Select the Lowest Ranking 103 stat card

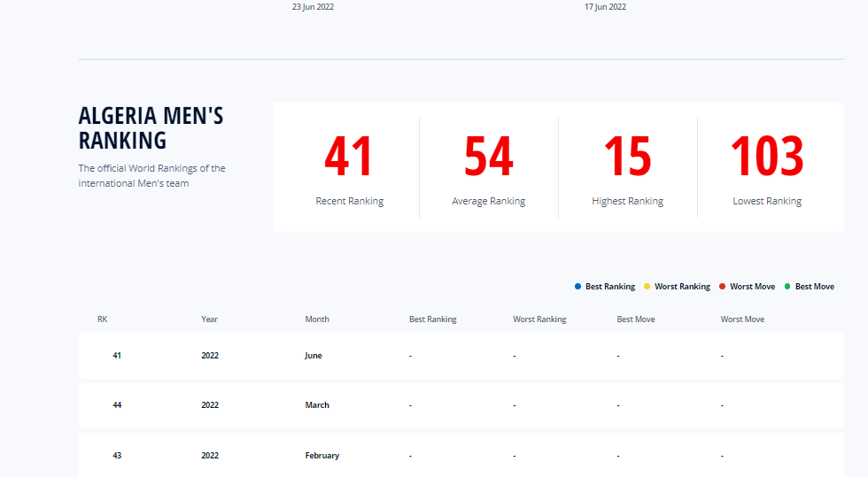767,168
